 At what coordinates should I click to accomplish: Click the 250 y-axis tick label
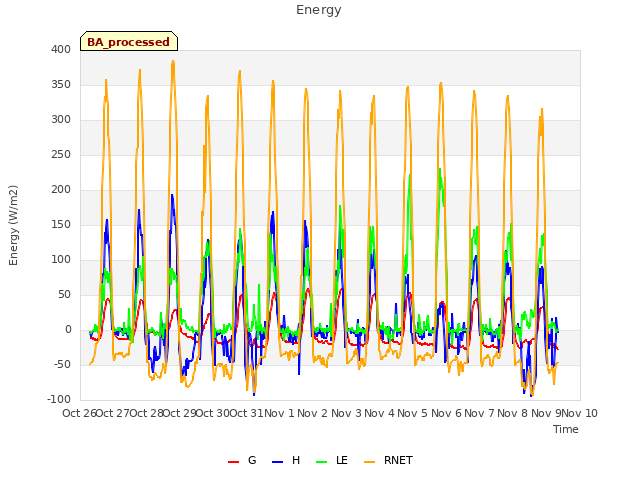tap(61, 155)
